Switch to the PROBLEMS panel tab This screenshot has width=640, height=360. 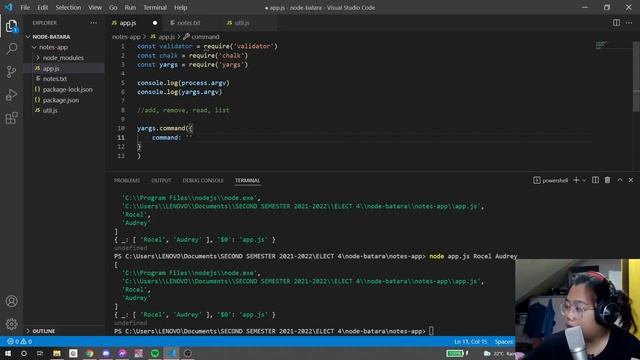127,180
